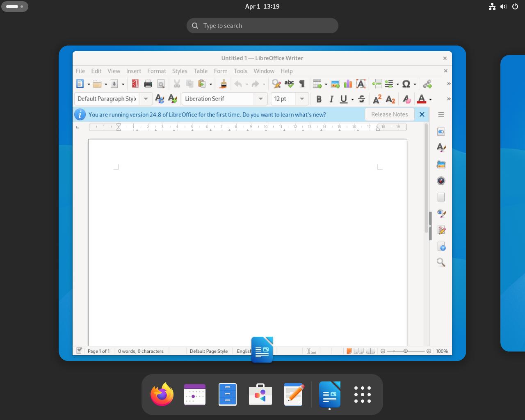
Task: Expand the Paragraph Style dropdown
Action: pos(146,99)
